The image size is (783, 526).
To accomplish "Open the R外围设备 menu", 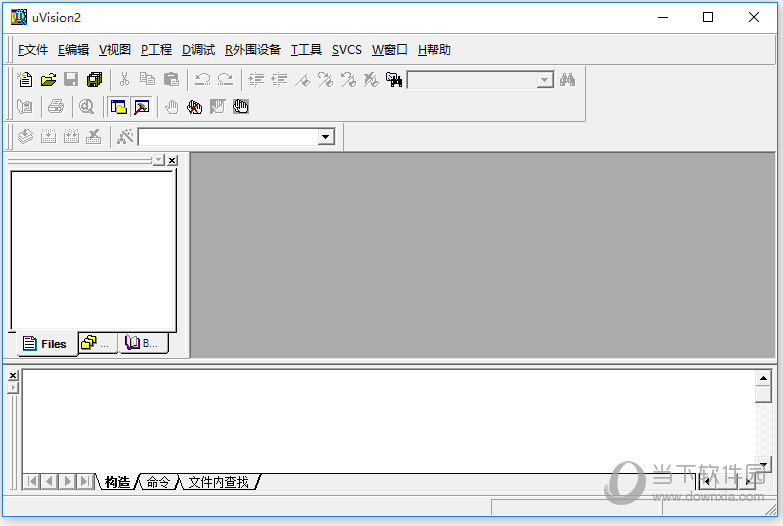I will point(253,50).
